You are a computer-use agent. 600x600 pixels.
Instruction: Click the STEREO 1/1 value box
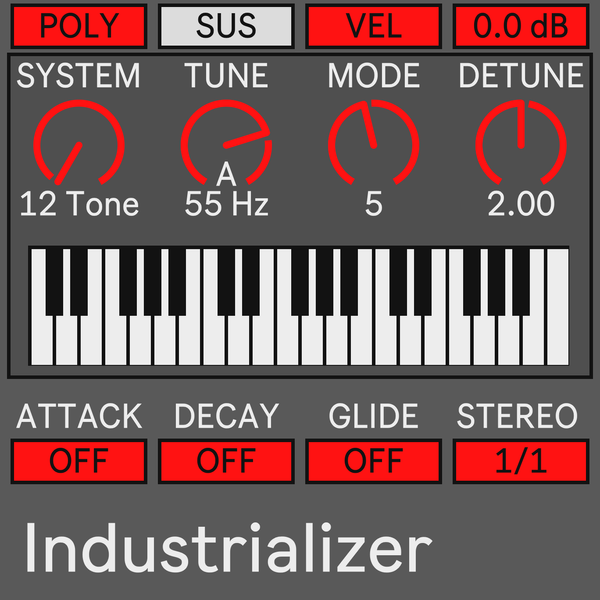coord(521,461)
